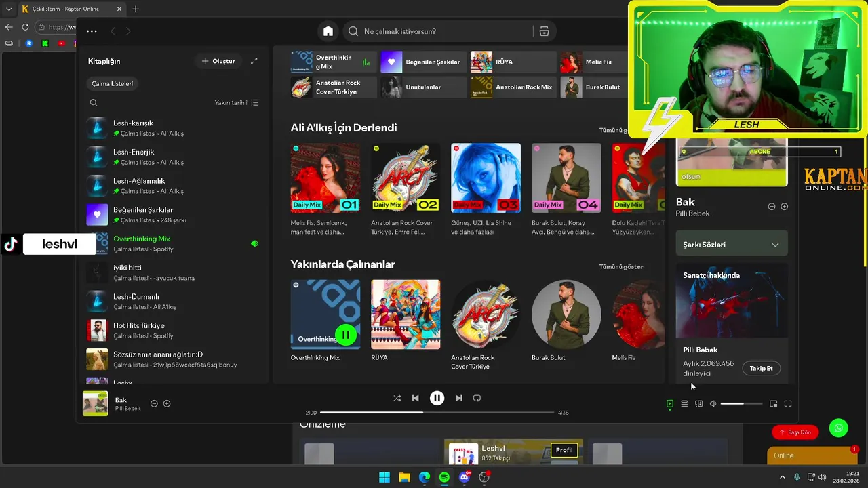Open Windows Start menu

tap(384, 477)
